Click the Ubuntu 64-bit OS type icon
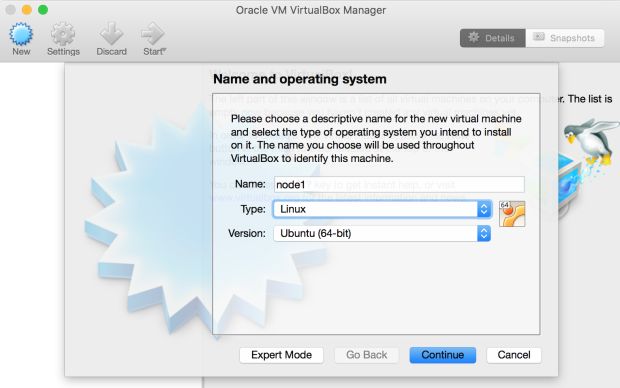The height and width of the screenshot is (388, 620). (512, 214)
